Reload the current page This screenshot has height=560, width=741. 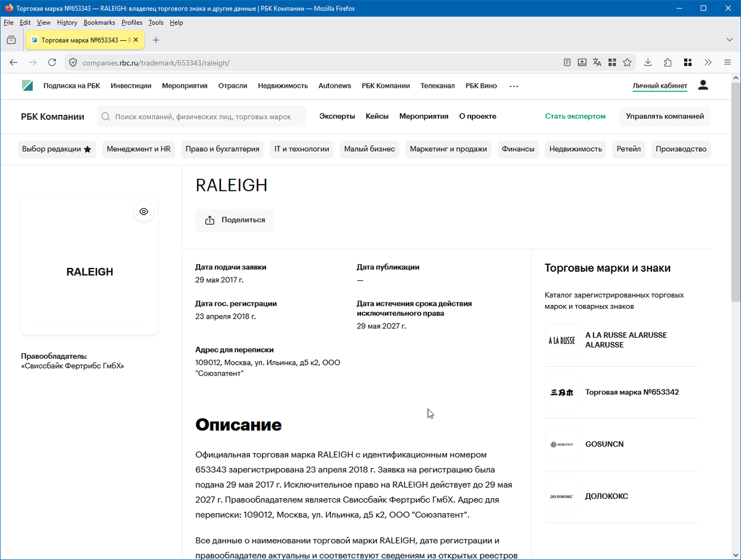point(52,62)
